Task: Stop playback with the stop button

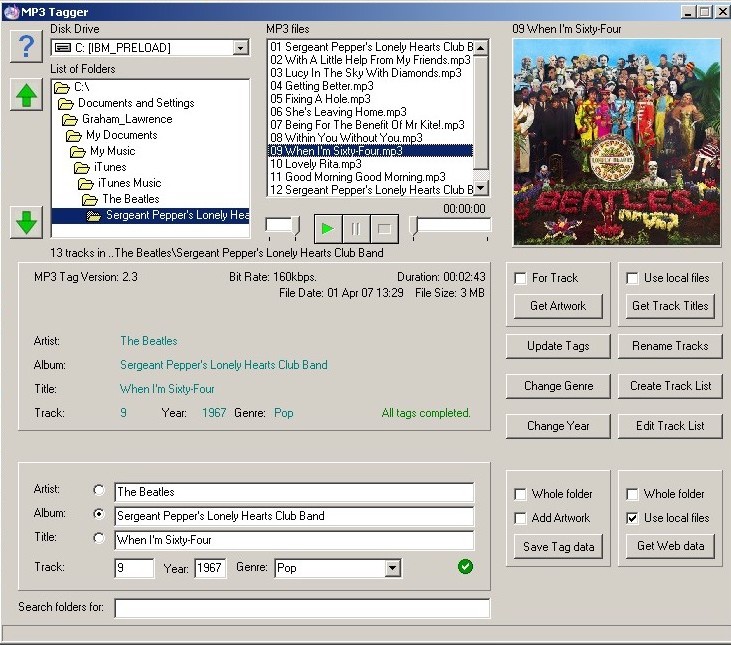Action: (x=384, y=229)
